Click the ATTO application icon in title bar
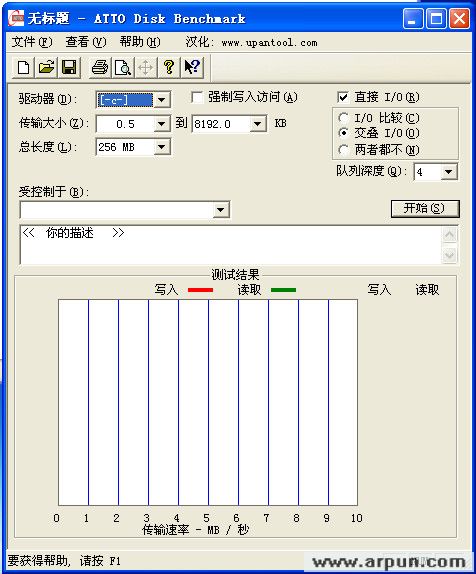 coord(16,18)
